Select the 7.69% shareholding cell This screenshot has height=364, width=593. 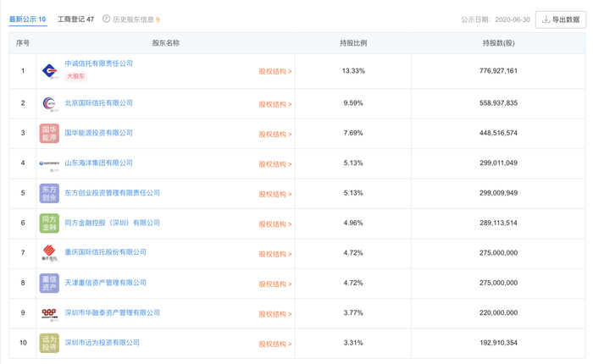point(353,133)
